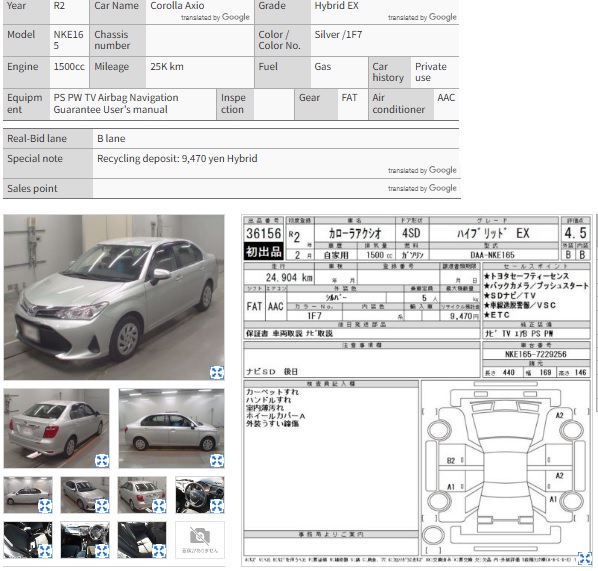
Task: Select the '25K km' mileage value
Action: pos(167,67)
